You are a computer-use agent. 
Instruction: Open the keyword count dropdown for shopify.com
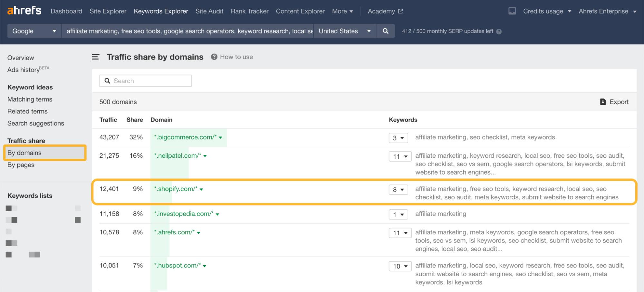(x=399, y=189)
